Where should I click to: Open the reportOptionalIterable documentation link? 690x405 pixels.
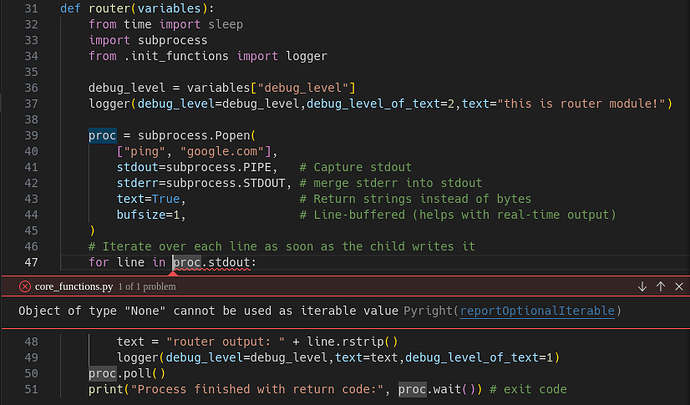pyautogui.click(x=537, y=311)
